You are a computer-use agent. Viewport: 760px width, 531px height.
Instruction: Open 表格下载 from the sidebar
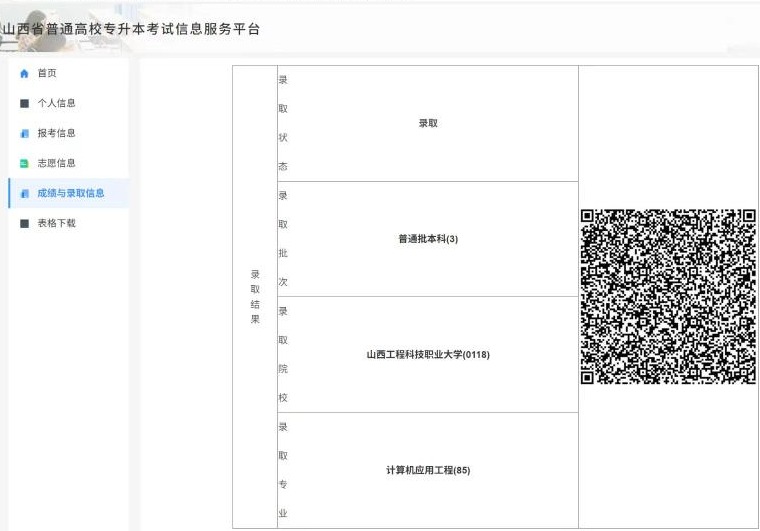[69, 223]
